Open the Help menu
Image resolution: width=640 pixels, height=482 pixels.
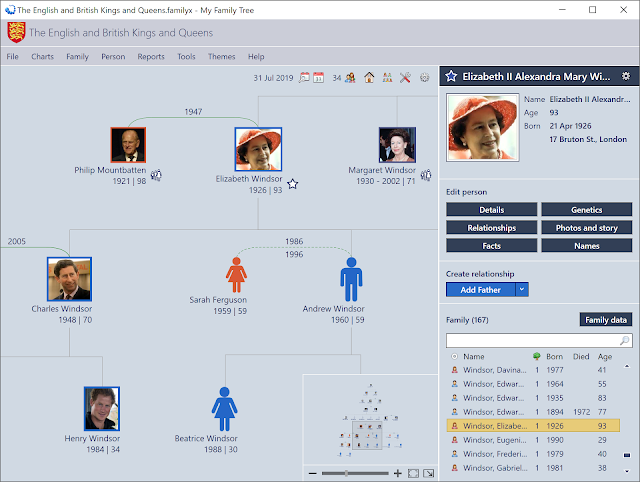(256, 56)
